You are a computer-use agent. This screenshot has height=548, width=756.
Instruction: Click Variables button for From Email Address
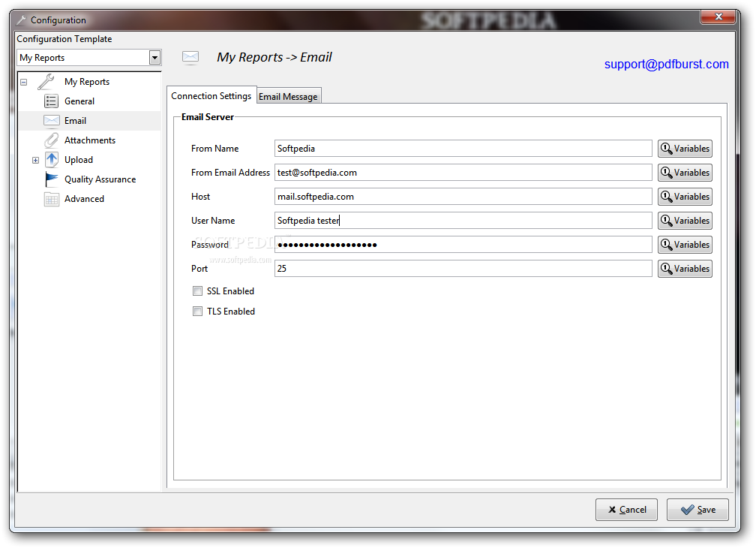(685, 173)
